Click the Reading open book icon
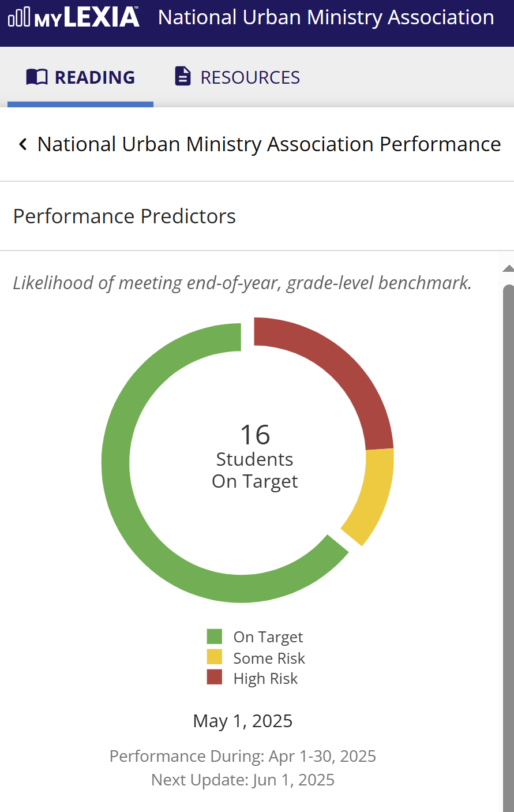Screen dimensions: 514x812 [x=37, y=77]
